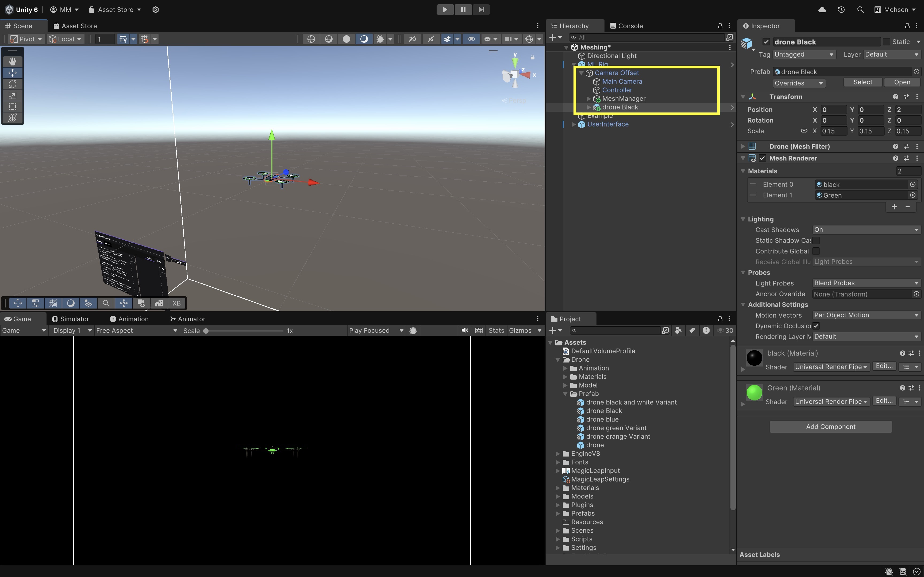924x577 pixels.
Task: Click the prefab Select button
Action: (863, 82)
